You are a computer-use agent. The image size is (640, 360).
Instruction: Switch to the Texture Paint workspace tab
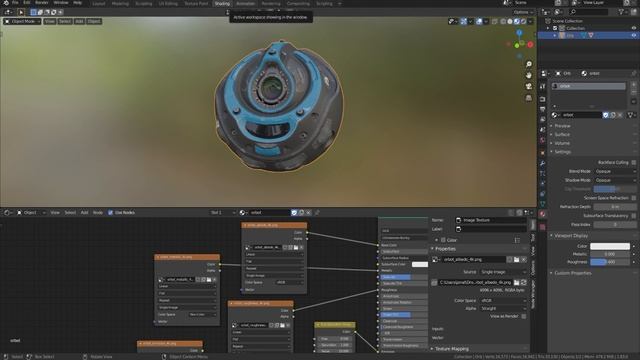coord(196,4)
